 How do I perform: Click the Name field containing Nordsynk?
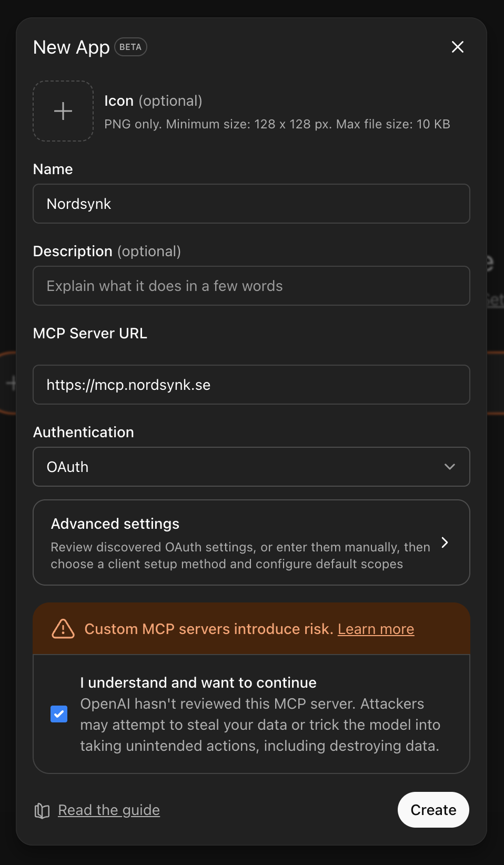pyautogui.click(x=251, y=204)
